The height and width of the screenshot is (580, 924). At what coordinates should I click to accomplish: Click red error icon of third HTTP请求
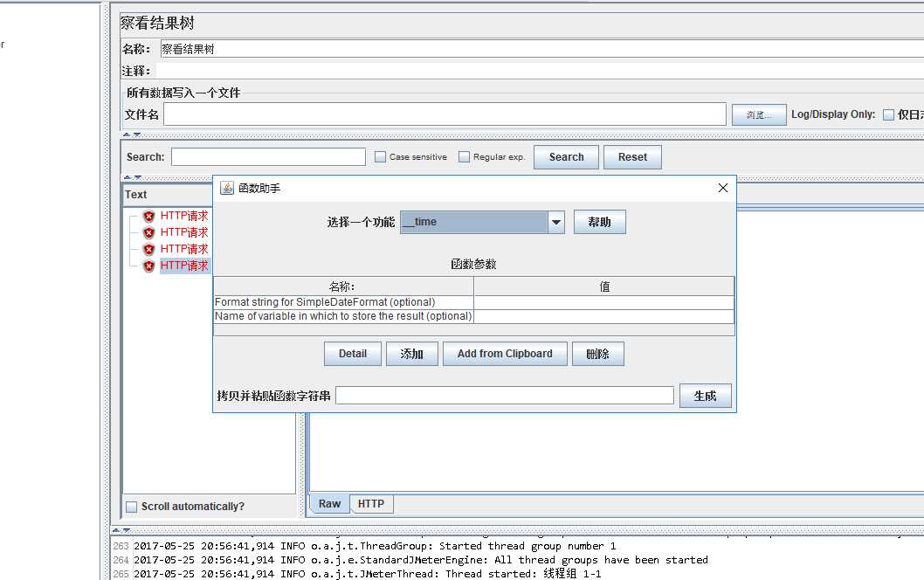click(x=149, y=249)
